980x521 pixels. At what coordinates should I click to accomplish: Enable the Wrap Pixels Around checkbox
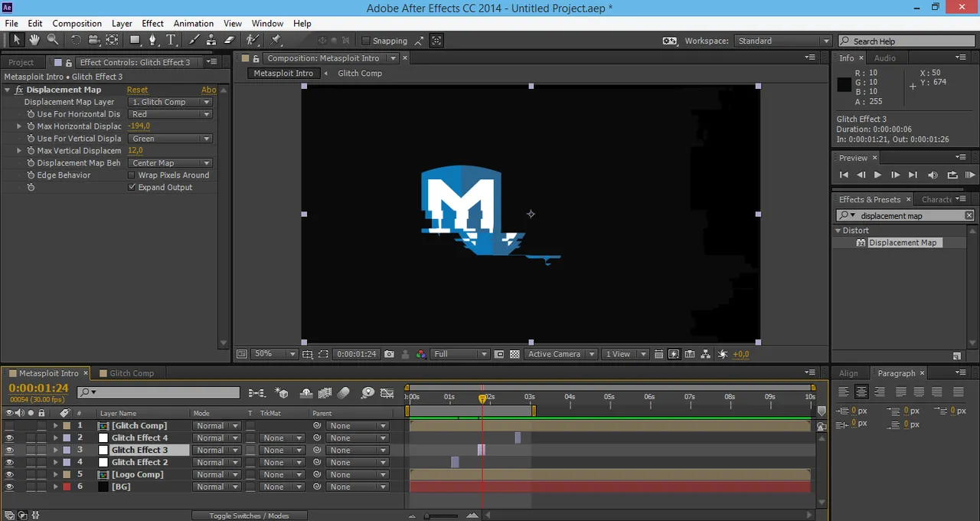click(x=132, y=175)
